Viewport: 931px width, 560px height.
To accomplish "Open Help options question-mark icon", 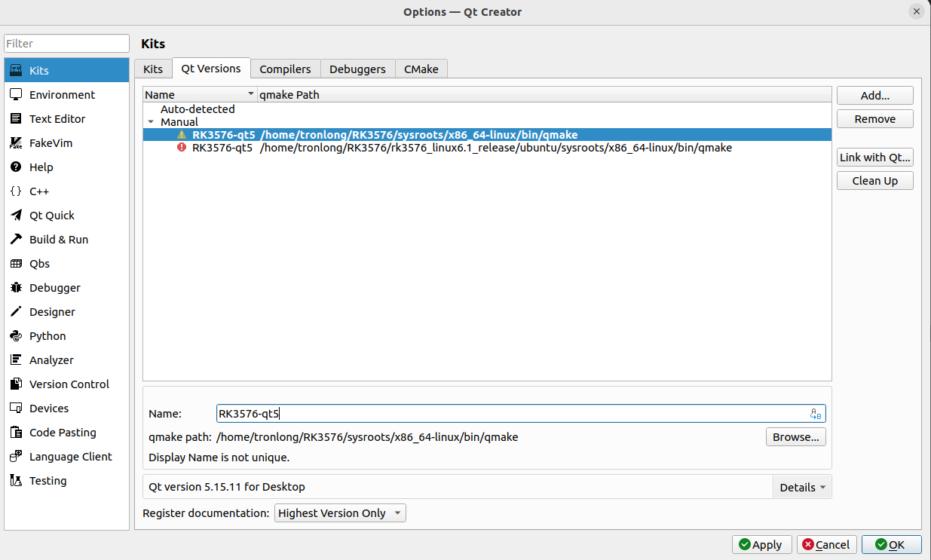I will [15, 167].
